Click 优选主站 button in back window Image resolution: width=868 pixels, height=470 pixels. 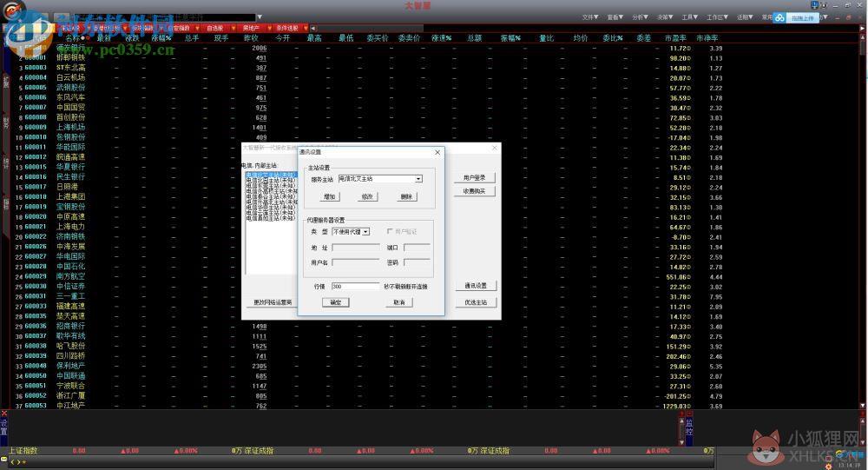(476, 302)
